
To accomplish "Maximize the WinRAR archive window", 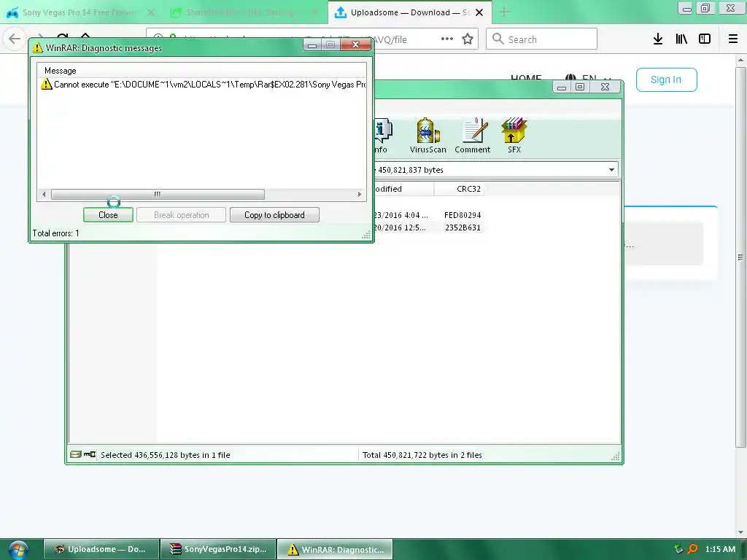I will pyautogui.click(x=580, y=87).
